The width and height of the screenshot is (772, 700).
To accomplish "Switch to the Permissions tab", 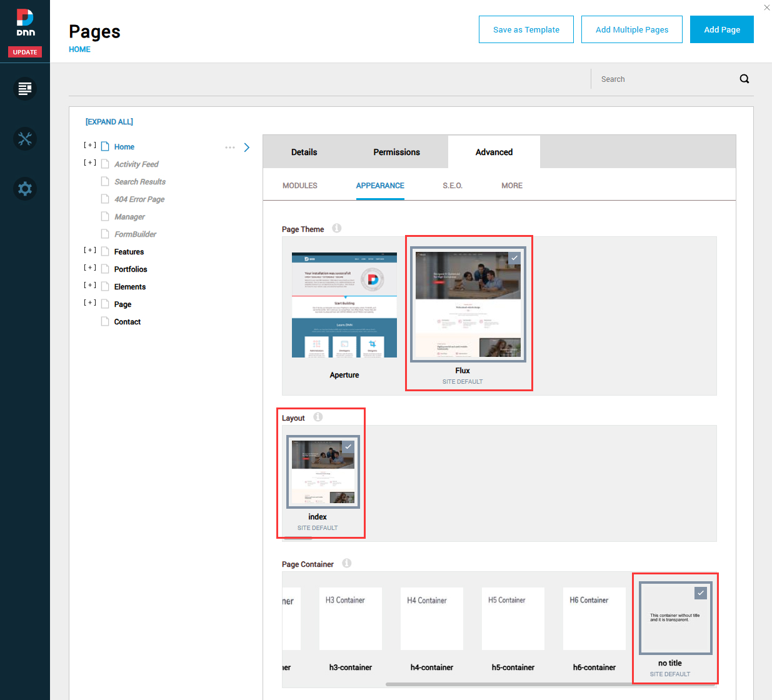I will (397, 152).
